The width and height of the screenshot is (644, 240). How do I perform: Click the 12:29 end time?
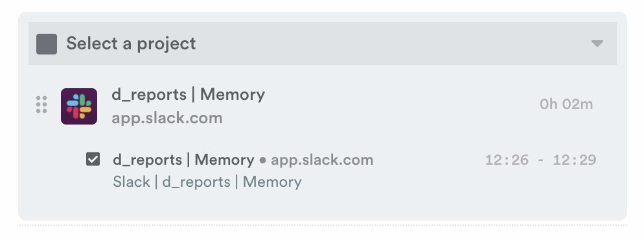tap(574, 160)
